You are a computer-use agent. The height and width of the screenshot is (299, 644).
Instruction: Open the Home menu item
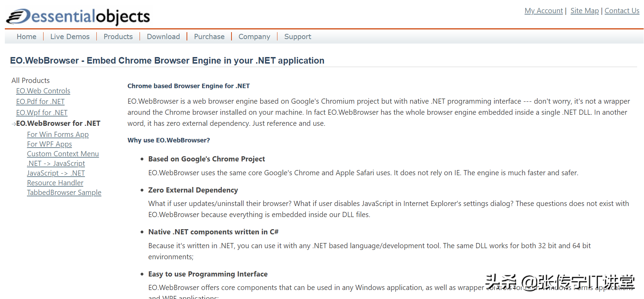[x=27, y=37]
